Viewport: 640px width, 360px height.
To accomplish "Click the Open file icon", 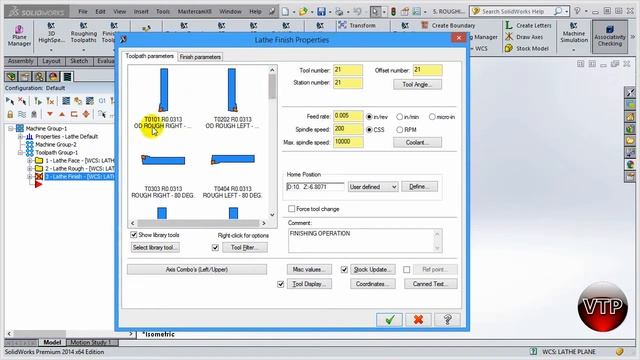I will coord(303,11).
